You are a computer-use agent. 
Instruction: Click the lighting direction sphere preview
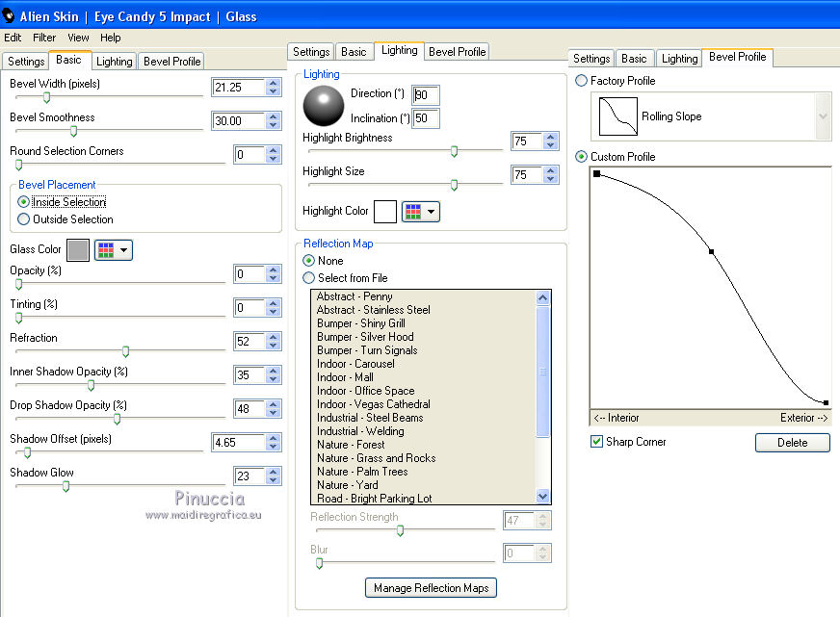[x=324, y=106]
